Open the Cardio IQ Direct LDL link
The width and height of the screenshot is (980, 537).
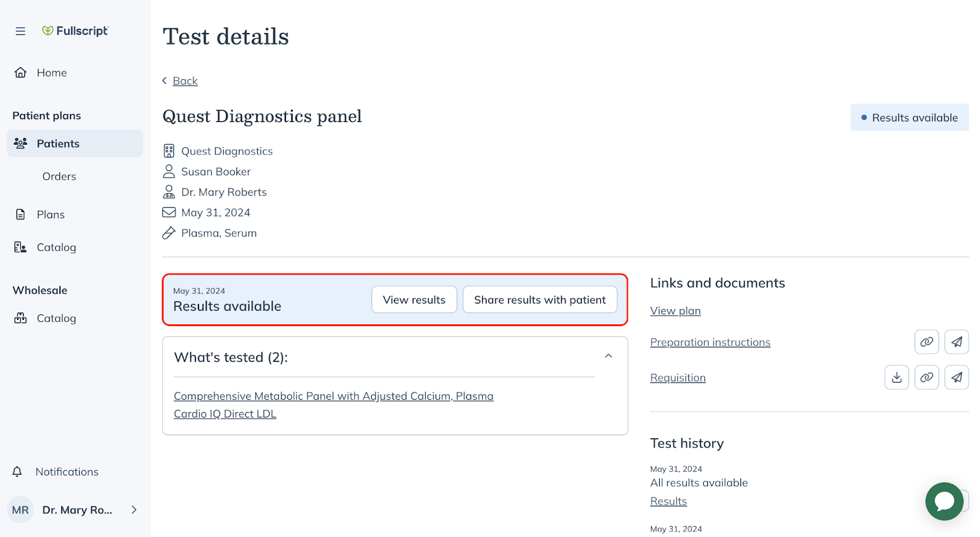coord(225,414)
